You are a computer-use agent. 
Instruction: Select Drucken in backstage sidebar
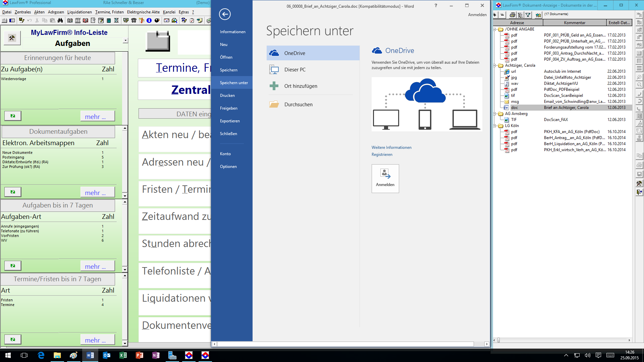[x=227, y=96]
